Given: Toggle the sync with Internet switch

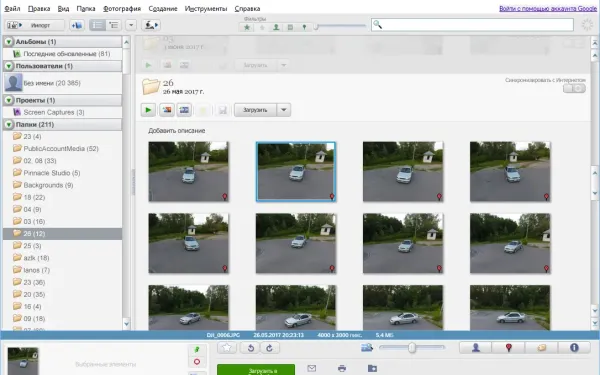Looking at the screenshot, I should 574,89.
